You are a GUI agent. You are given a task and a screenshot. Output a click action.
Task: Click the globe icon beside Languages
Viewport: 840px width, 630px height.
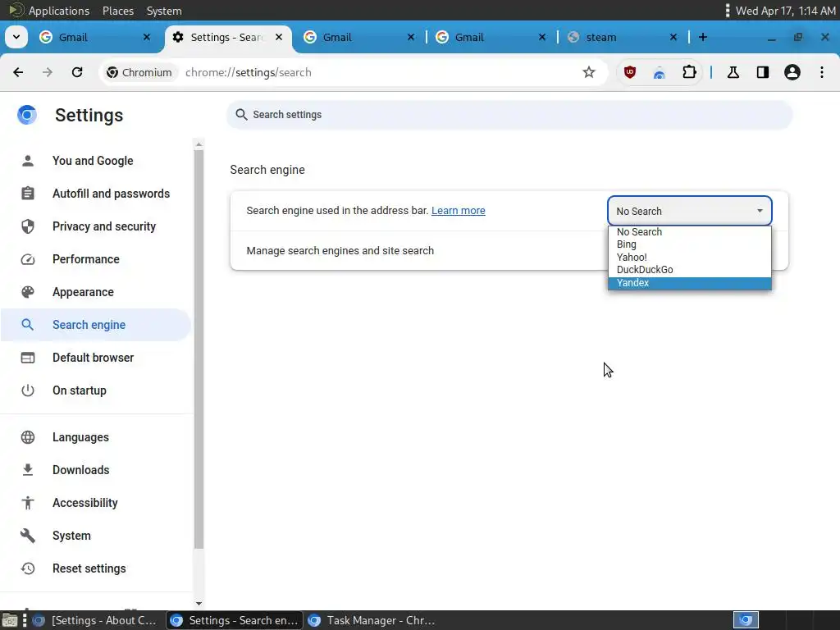[28, 437]
